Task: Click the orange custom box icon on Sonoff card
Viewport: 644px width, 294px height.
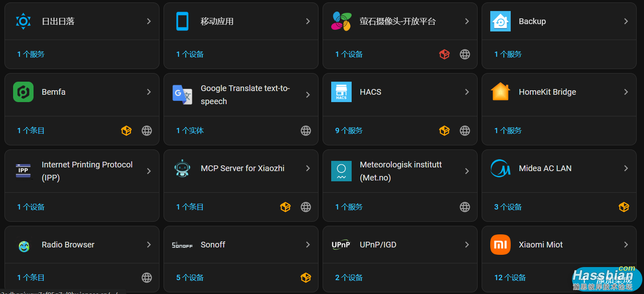Action: click(306, 278)
